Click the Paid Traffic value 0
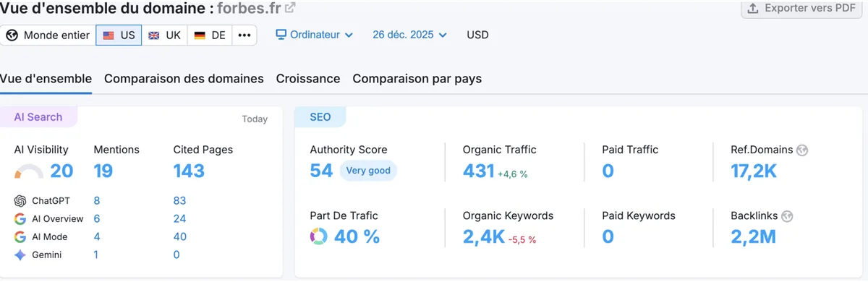 click(608, 171)
